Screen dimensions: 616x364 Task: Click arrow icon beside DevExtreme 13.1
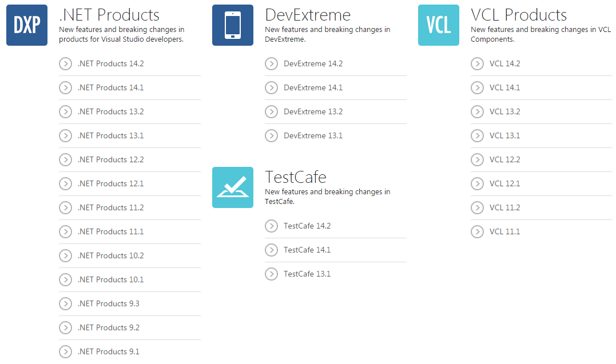tap(271, 135)
